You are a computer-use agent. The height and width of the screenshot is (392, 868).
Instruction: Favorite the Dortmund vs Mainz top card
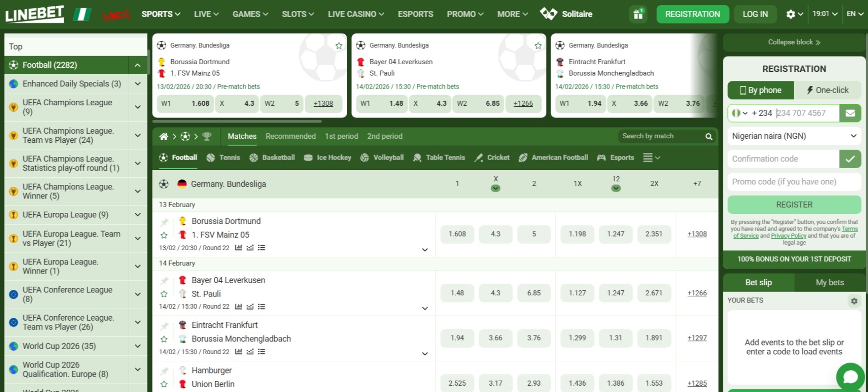pyautogui.click(x=339, y=46)
